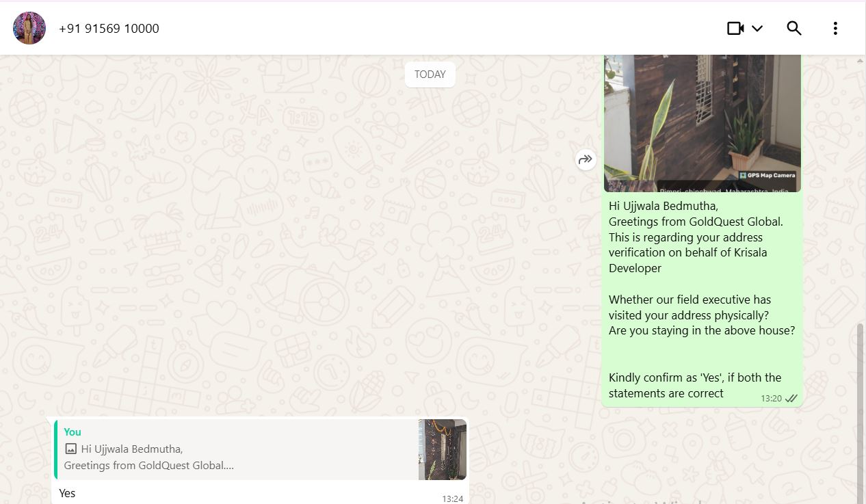This screenshot has width=866, height=504.
Task: Open the quoted message thumbnail image
Action: pos(443,449)
